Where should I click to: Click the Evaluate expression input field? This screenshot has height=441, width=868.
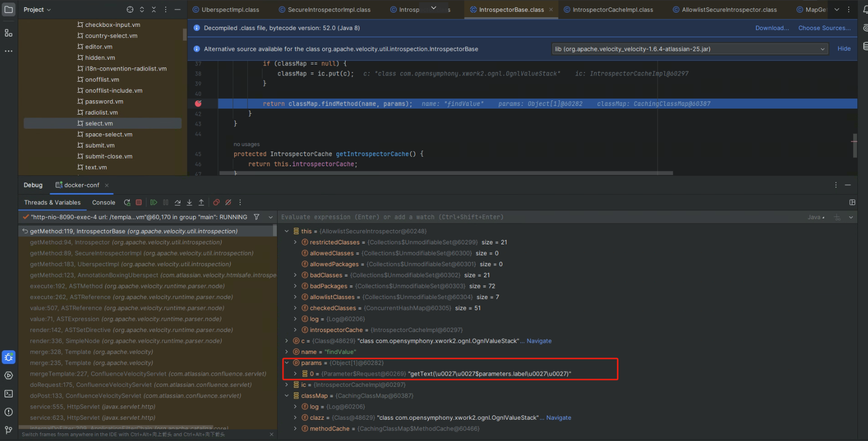coord(540,217)
